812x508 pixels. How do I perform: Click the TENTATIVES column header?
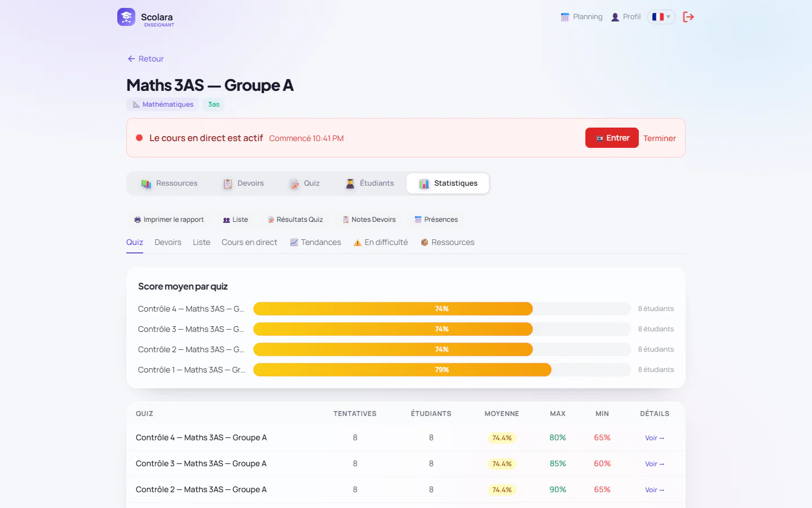pyautogui.click(x=355, y=414)
